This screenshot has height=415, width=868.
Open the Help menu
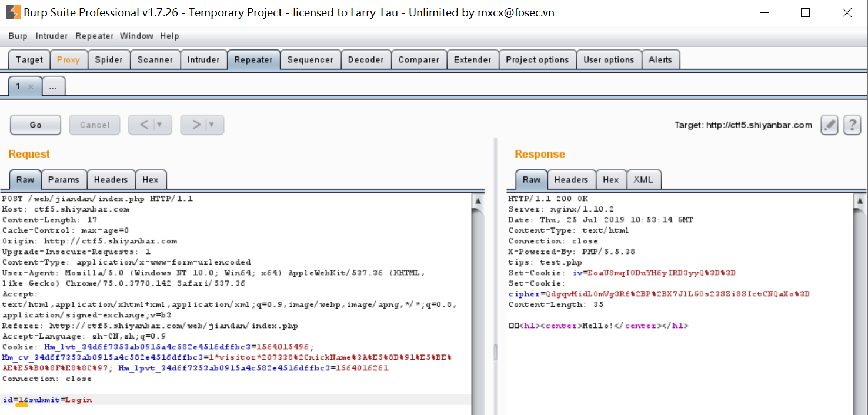click(x=169, y=36)
